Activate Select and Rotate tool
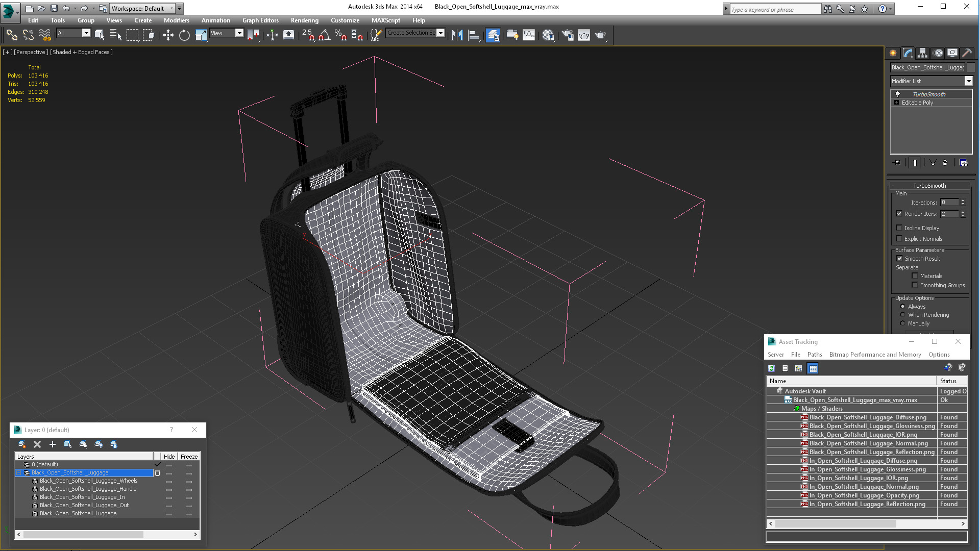980x551 pixels. coord(184,35)
